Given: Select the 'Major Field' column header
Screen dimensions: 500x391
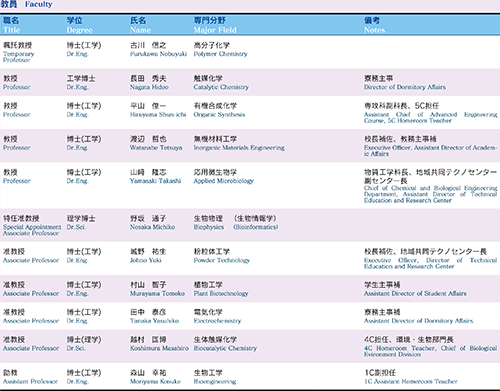Looking at the screenshot, I should [215, 30].
